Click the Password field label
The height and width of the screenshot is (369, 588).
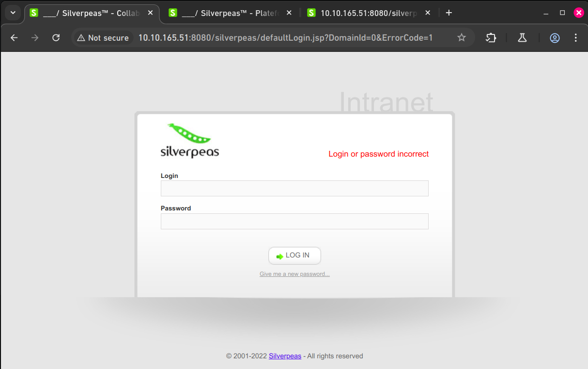[x=176, y=208]
